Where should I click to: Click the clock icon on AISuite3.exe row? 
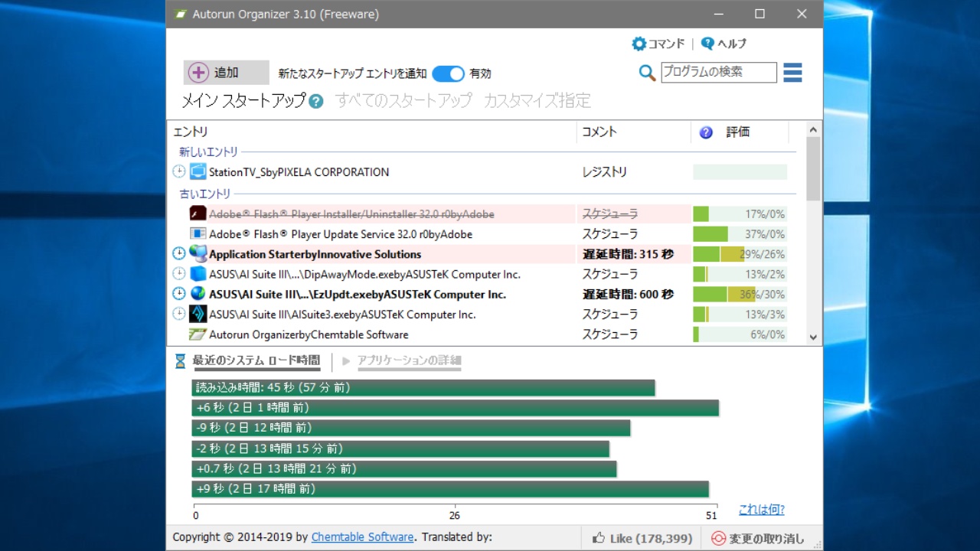178,314
